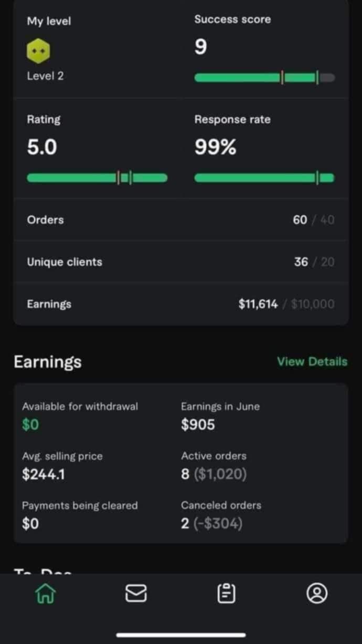Select the Unique clients row

click(181, 262)
